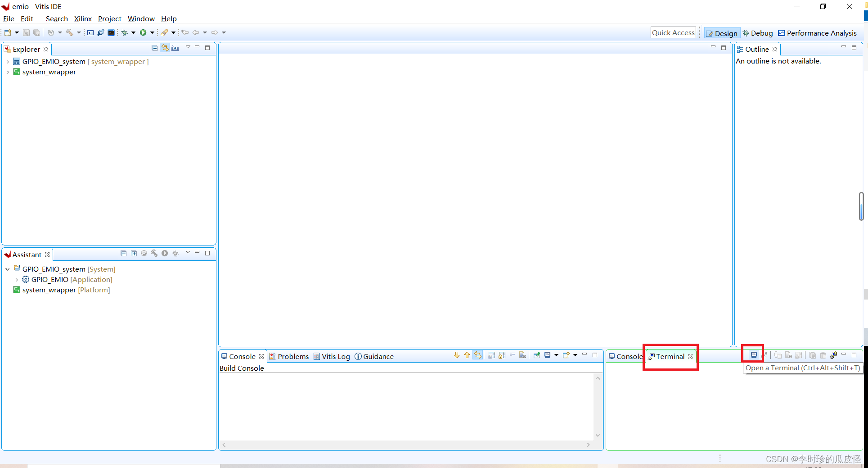868x468 pixels.
Task: Open the Search menu
Action: pos(57,18)
